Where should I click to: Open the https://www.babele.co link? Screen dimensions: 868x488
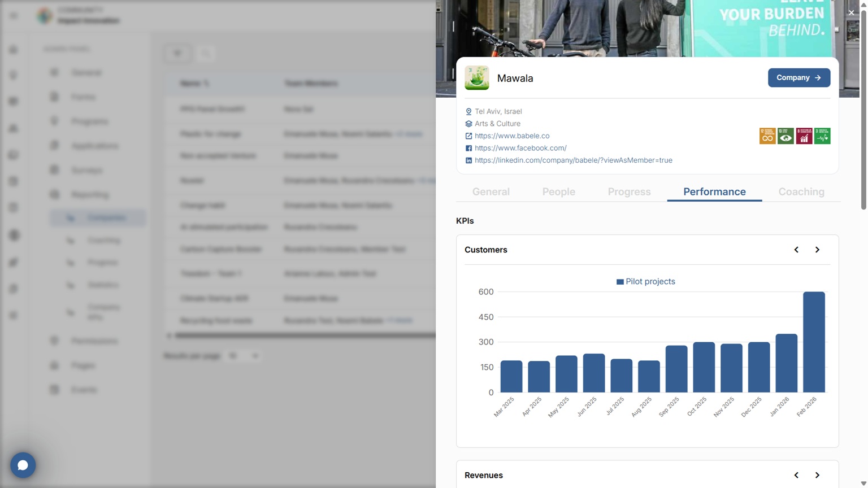pyautogui.click(x=512, y=136)
